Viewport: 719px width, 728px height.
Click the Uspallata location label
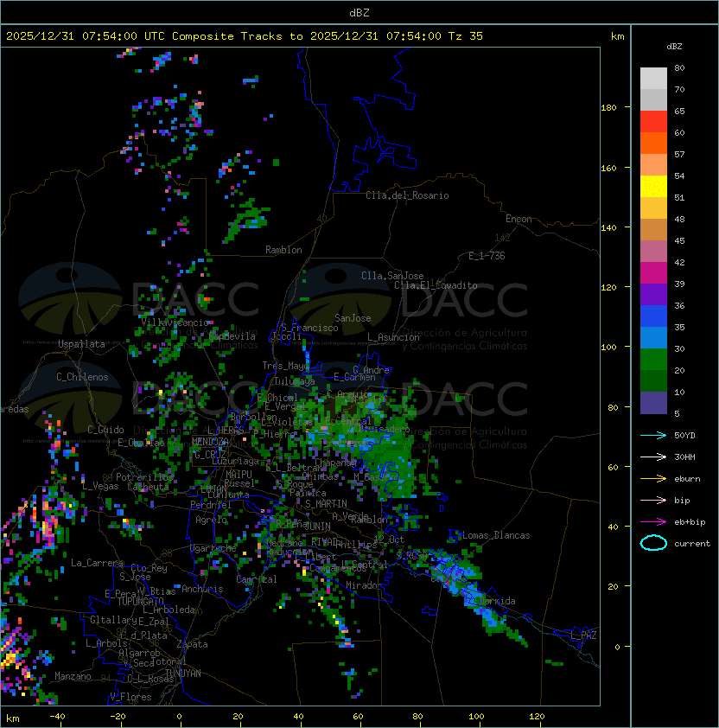click(81, 344)
